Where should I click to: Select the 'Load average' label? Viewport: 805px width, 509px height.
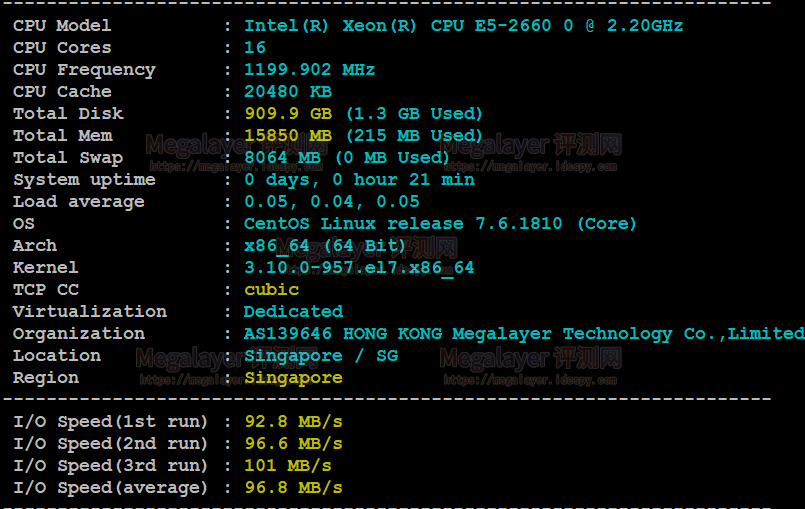[79, 202]
